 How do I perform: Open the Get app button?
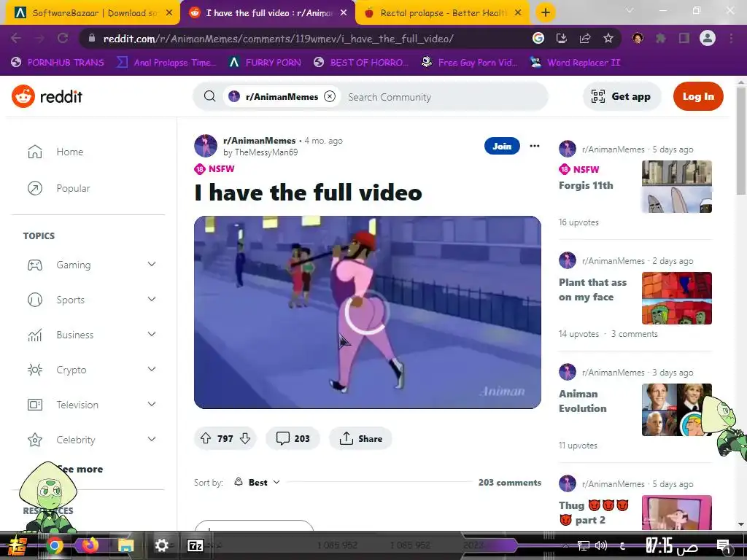click(x=622, y=97)
